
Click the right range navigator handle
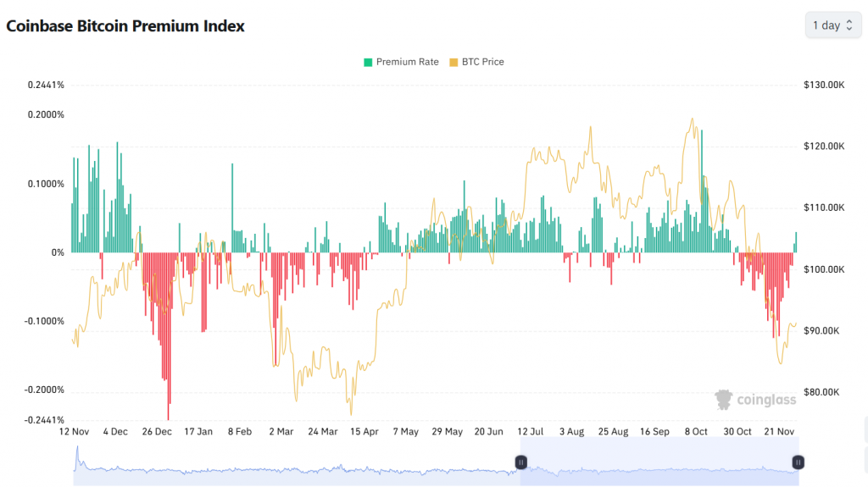[798, 462]
